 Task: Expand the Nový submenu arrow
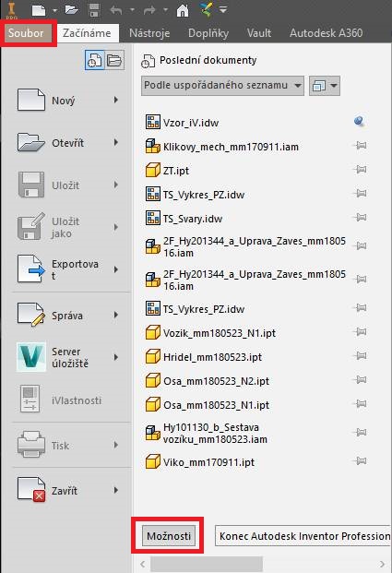pyautogui.click(x=116, y=100)
